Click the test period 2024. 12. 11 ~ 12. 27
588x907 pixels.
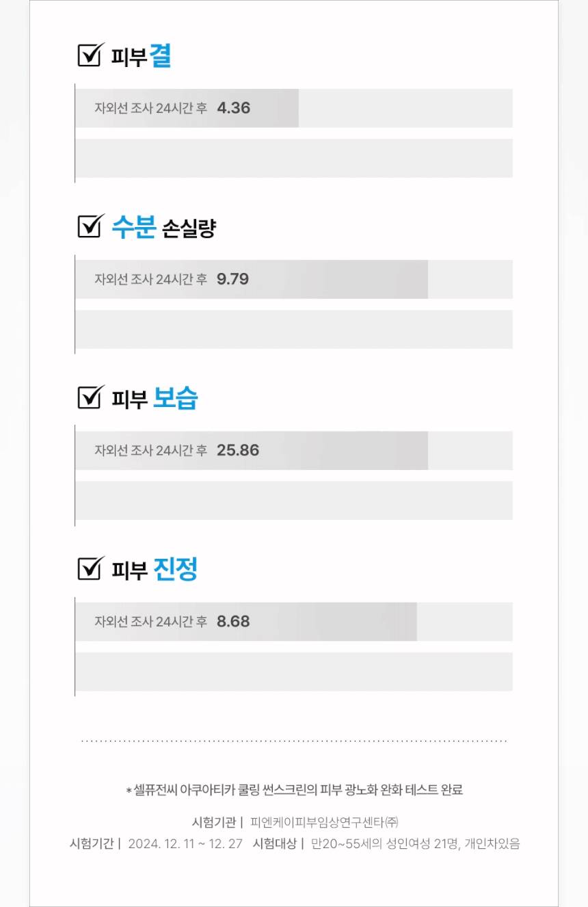(185, 843)
